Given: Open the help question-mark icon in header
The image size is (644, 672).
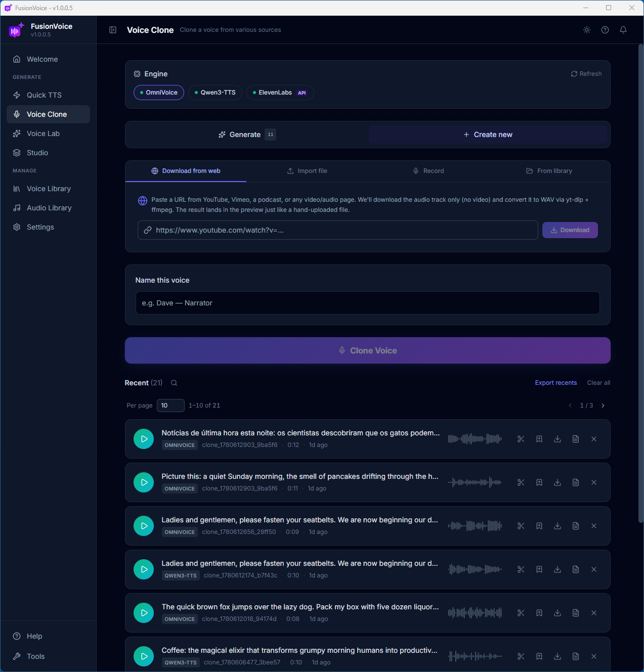Looking at the screenshot, I should click(x=605, y=30).
